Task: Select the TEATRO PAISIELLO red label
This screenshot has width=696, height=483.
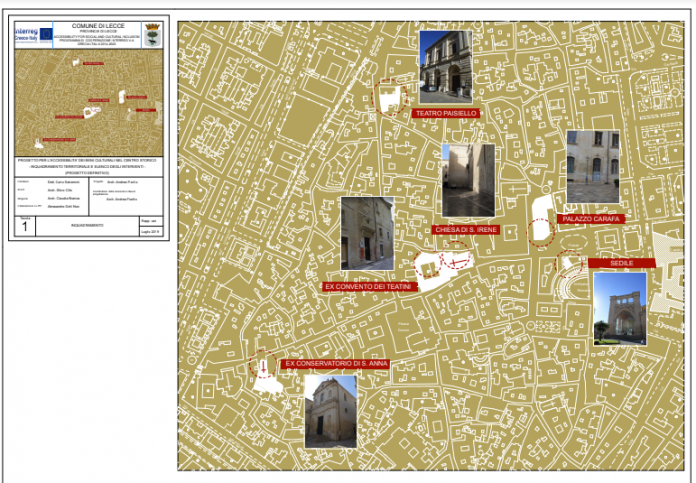Action: point(446,114)
